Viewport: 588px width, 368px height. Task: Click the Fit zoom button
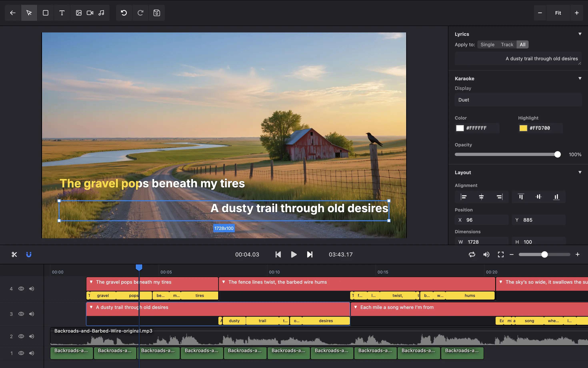pyautogui.click(x=558, y=13)
